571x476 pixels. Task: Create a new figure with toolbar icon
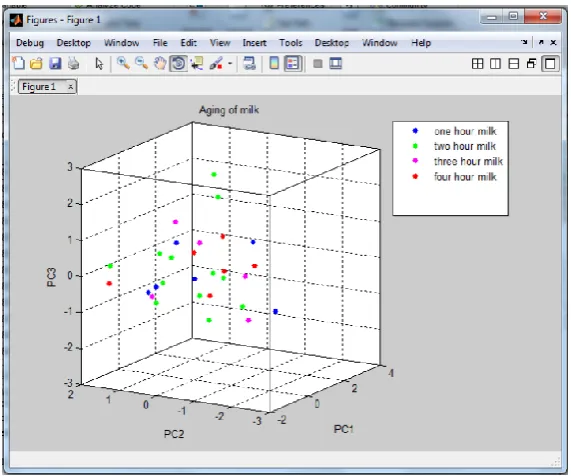coord(19,63)
